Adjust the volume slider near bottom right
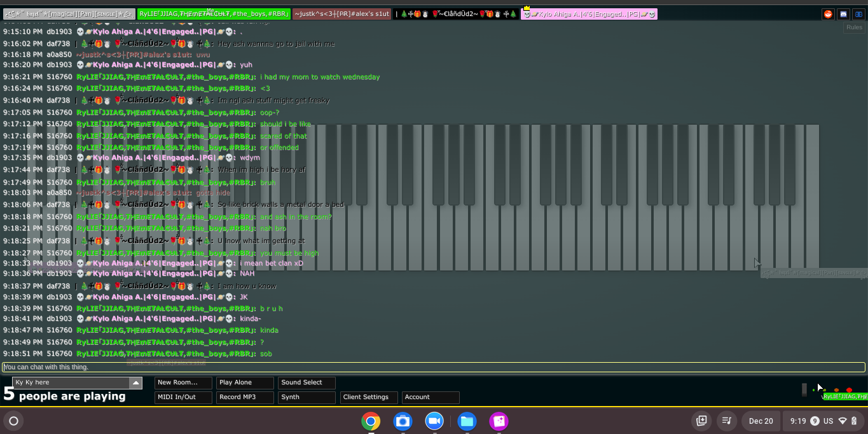Image resolution: width=868 pixels, height=434 pixels. (804, 389)
